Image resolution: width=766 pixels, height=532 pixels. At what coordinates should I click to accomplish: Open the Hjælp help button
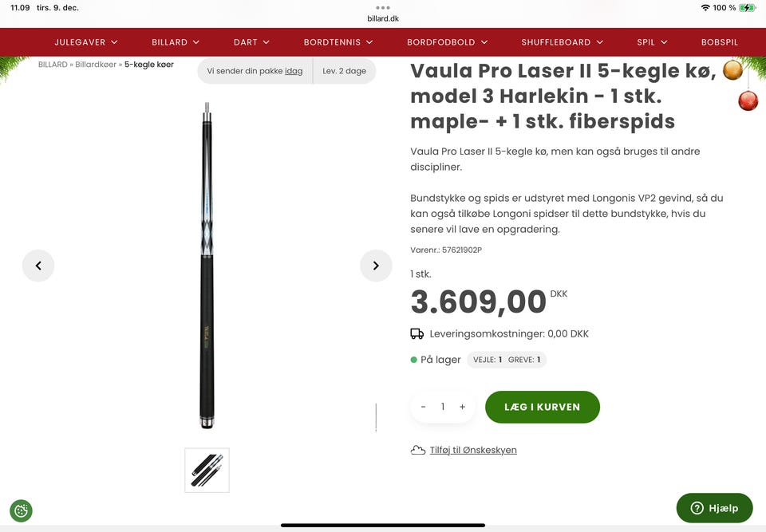tap(714, 508)
